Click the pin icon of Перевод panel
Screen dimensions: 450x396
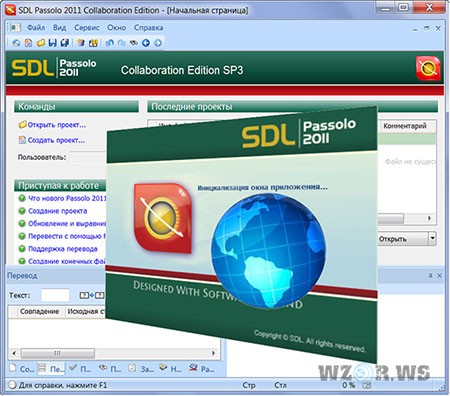point(430,275)
